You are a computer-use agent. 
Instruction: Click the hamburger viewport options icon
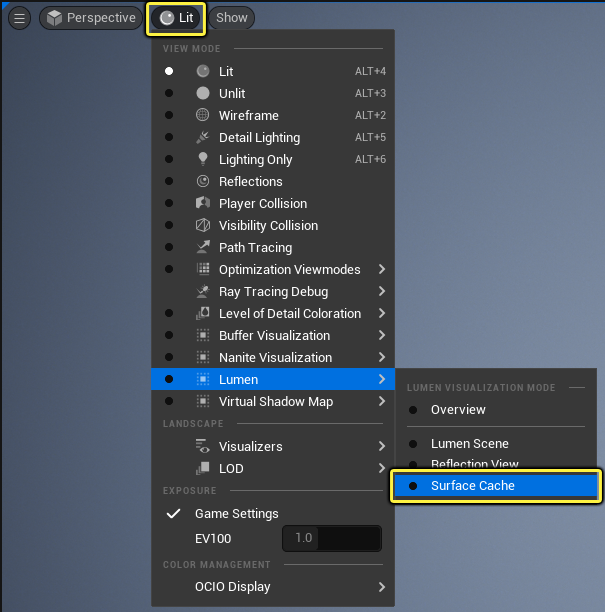coord(19,18)
